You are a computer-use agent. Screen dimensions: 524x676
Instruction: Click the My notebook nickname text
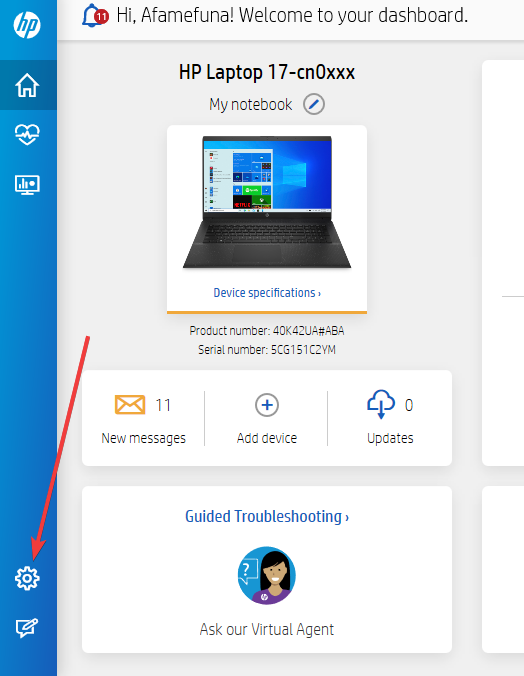click(251, 104)
